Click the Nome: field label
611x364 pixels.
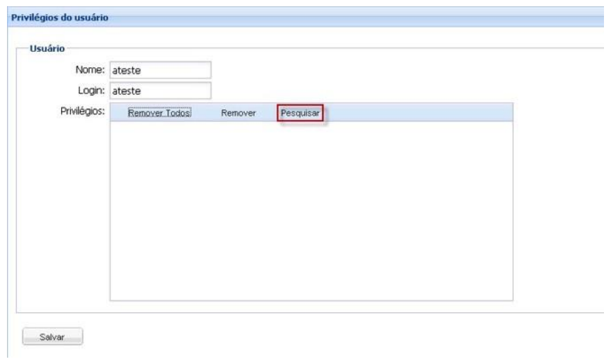pyautogui.click(x=89, y=70)
